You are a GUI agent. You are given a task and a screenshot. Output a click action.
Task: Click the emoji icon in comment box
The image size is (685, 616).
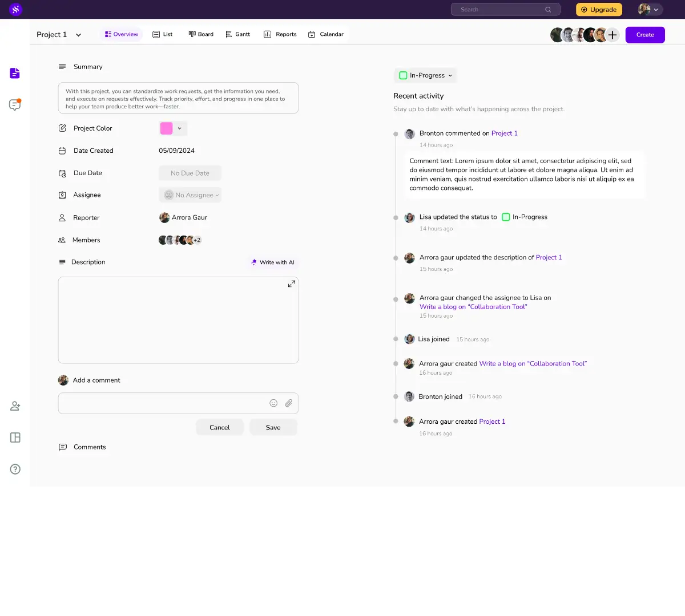273,403
